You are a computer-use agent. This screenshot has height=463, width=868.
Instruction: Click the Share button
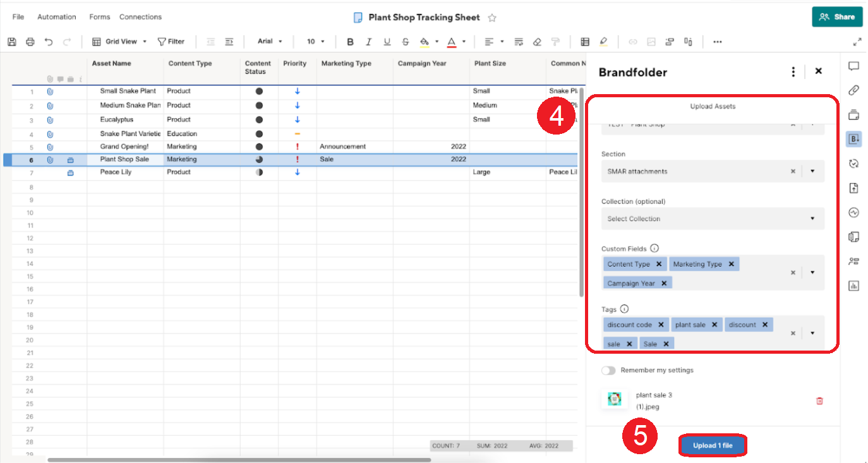coord(837,17)
